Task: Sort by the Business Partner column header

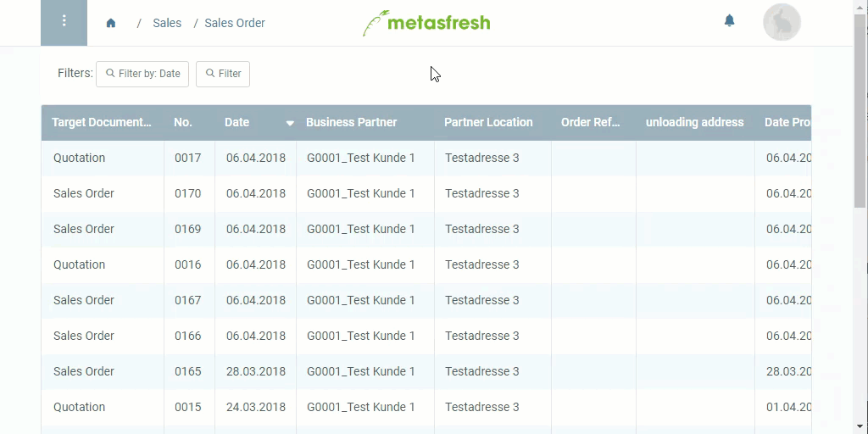Action: click(351, 122)
